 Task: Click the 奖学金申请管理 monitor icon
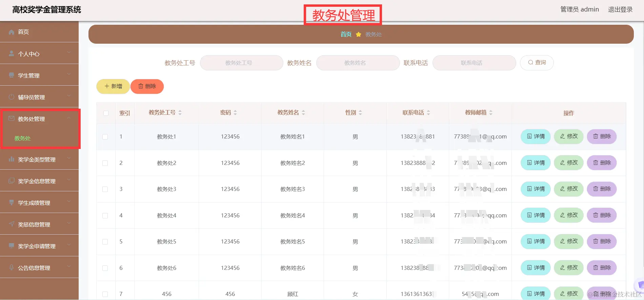tap(12, 246)
